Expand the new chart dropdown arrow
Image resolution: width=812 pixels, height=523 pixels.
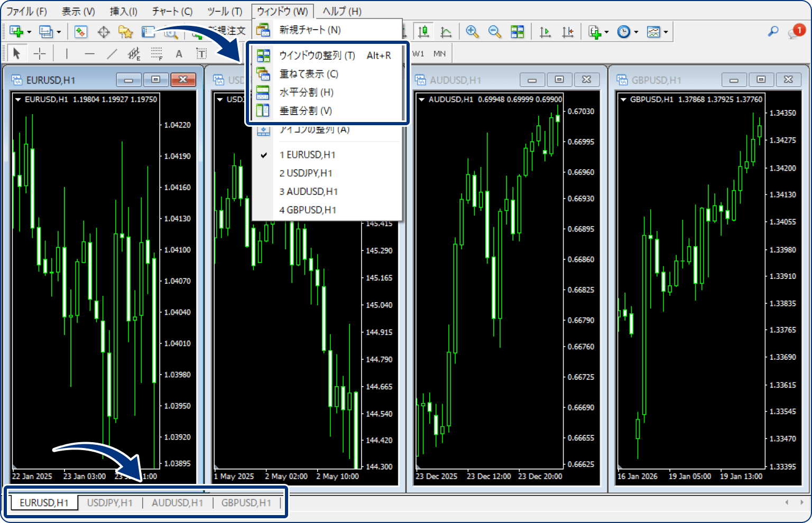[29, 32]
